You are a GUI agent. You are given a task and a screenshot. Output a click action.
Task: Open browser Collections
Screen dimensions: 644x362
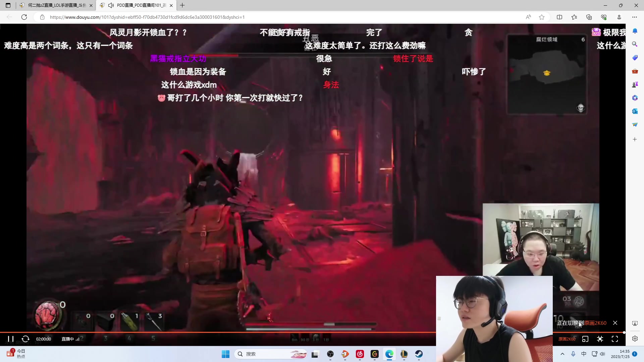pos(589,17)
